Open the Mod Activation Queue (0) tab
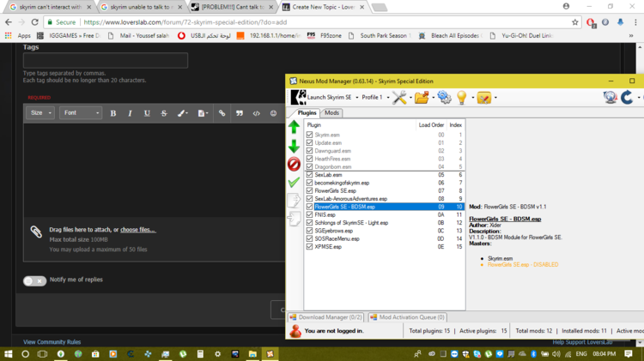The height and width of the screenshot is (361, 644). coord(408,317)
